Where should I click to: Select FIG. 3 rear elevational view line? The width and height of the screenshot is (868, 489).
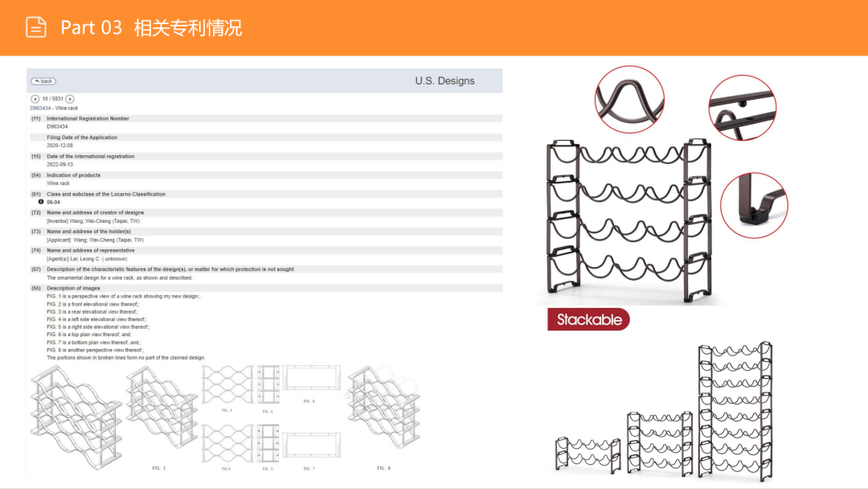[x=92, y=312]
